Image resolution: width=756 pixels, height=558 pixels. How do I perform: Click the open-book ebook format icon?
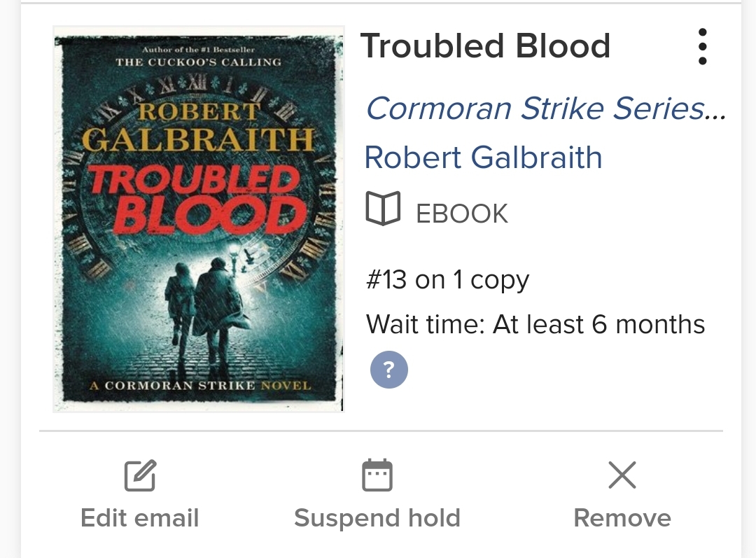pyautogui.click(x=384, y=209)
